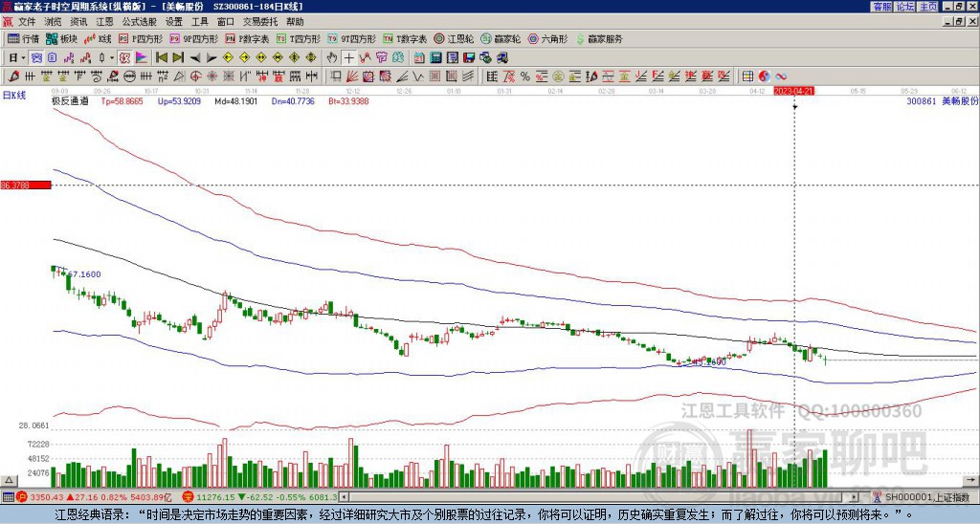Open the T四方形 tool
The image size is (980, 524).
click(299, 38)
